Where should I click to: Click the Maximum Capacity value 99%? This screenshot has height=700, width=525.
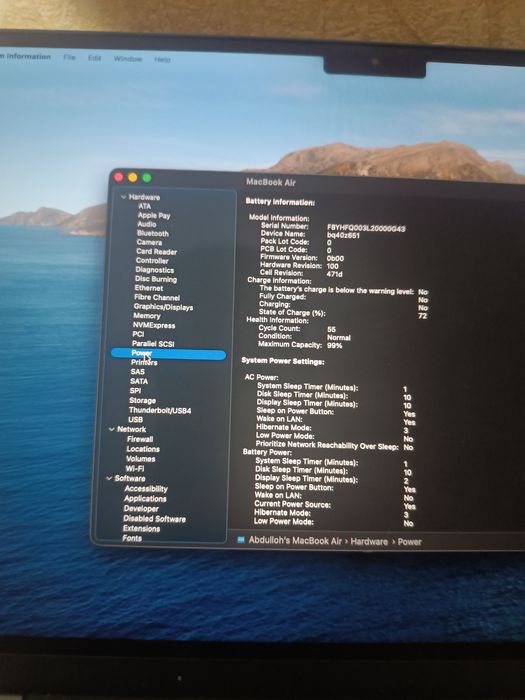pyautogui.click(x=335, y=346)
